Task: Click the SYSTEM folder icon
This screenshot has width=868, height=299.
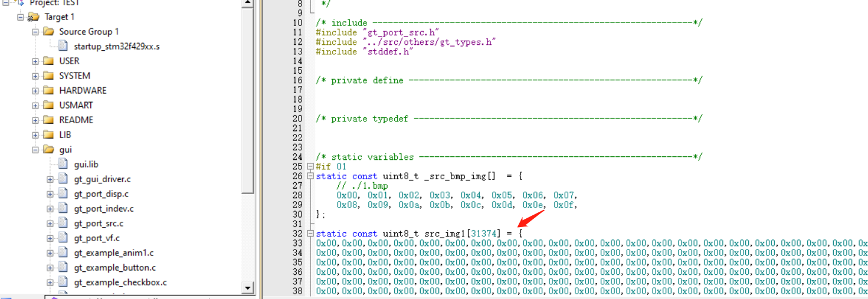Action: 48,76
